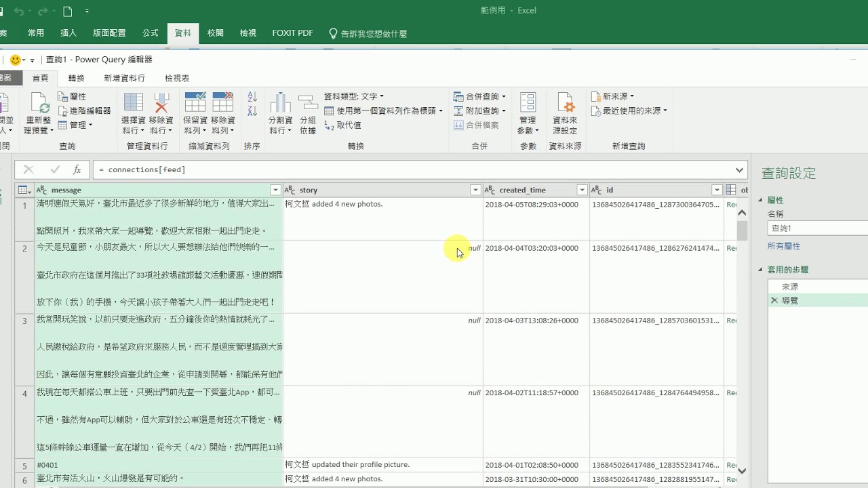Screen dimensions: 868x488
Task: Open quick access toolbar customize arrow
Action: click(87, 12)
